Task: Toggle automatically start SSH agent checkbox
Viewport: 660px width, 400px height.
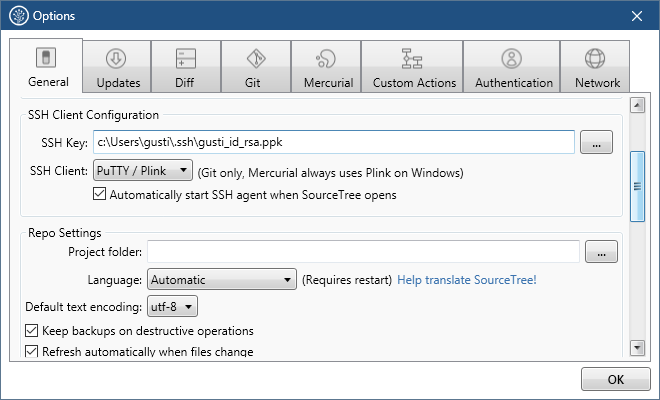Action: point(99,195)
